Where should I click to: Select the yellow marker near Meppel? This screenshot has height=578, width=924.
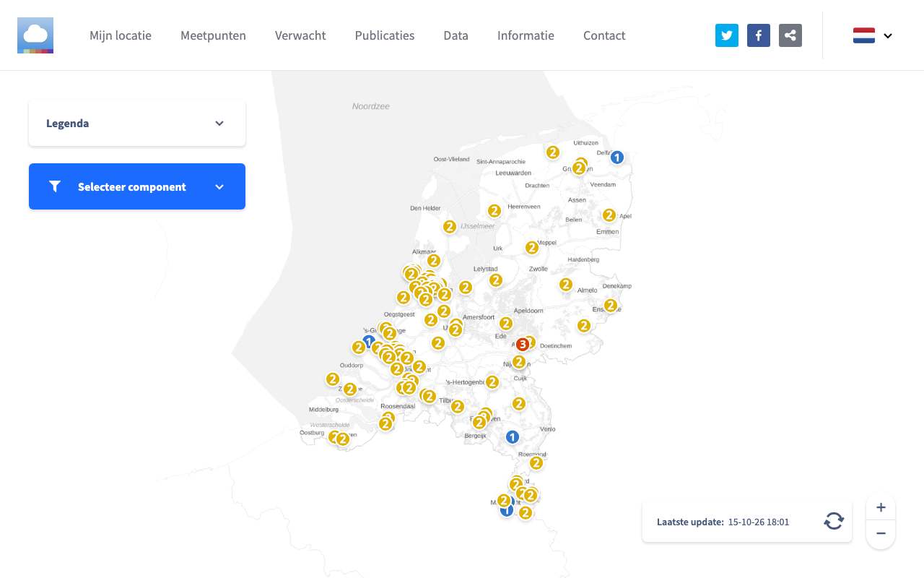(x=532, y=248)
